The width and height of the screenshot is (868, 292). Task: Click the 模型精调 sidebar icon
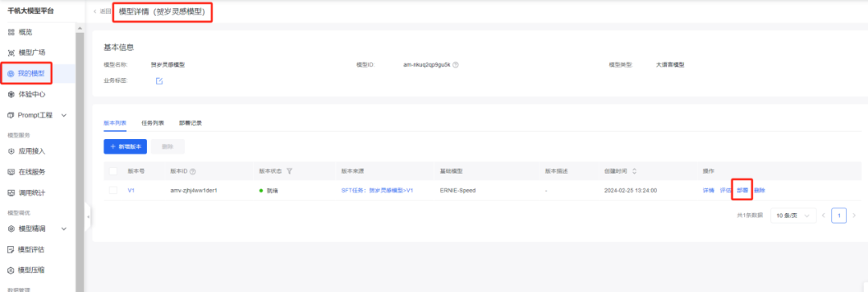click(11, 228)
